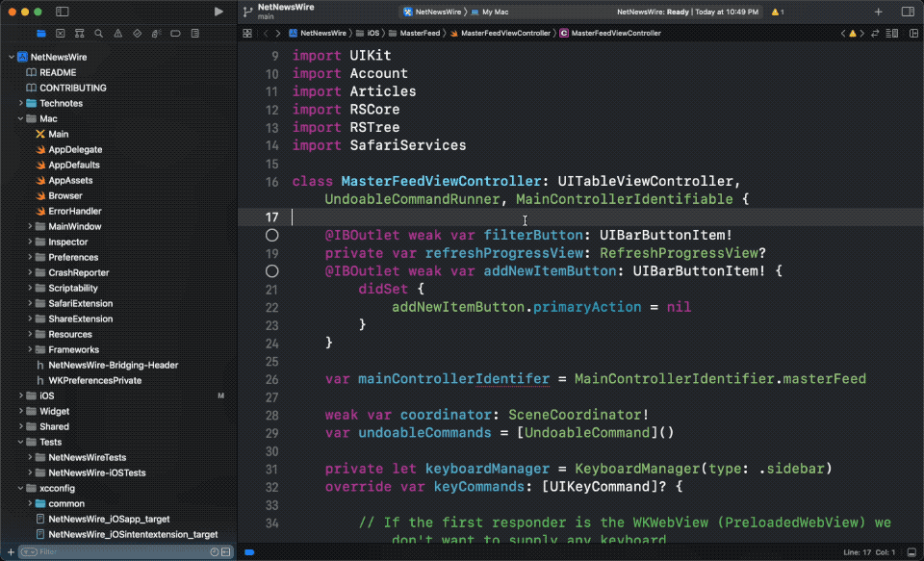Toggle the right inspector panel
Viewport: 924px width, 561px height.
pyautogui.click(x=907, y=12)
